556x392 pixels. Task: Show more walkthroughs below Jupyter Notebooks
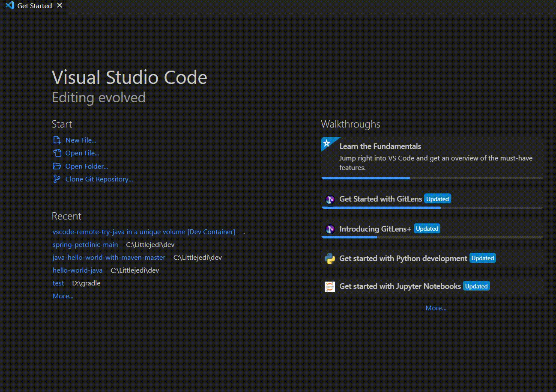(436, 308)
